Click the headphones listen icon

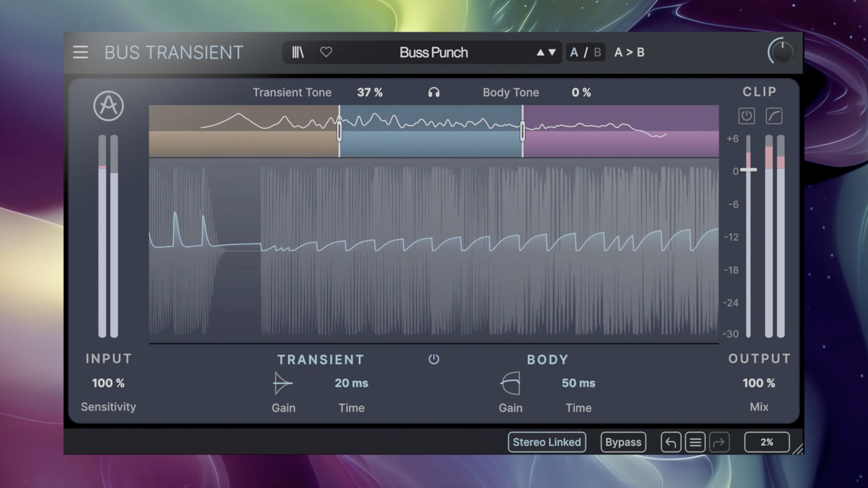pyautogui.click(x=434, y=92)
